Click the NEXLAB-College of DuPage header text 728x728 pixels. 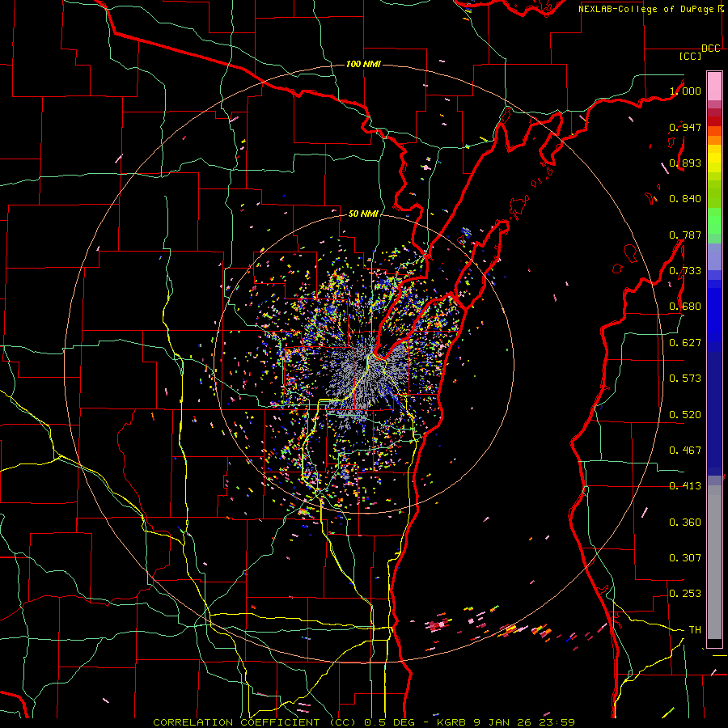(645, 9)
